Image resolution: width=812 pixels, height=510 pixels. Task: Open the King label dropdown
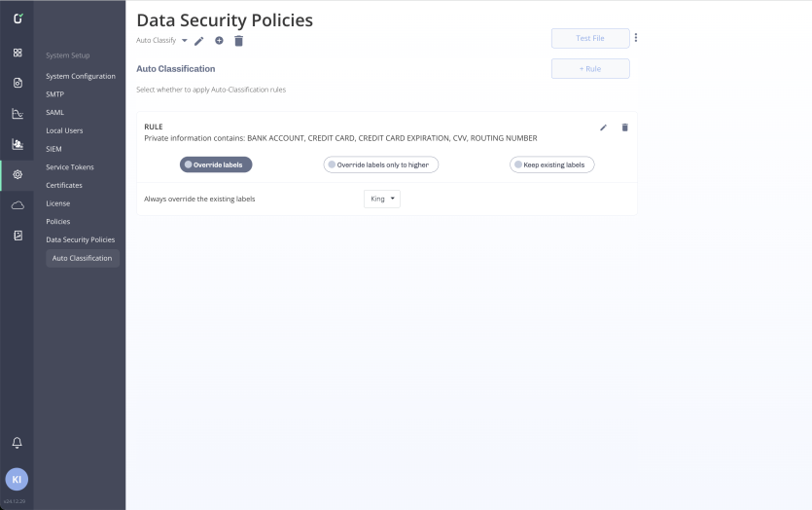click(382, 199)
